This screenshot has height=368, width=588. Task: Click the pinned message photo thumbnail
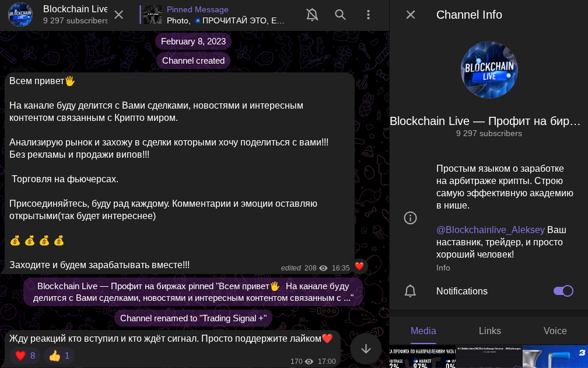pyautogui.click(x=152, y=15)
